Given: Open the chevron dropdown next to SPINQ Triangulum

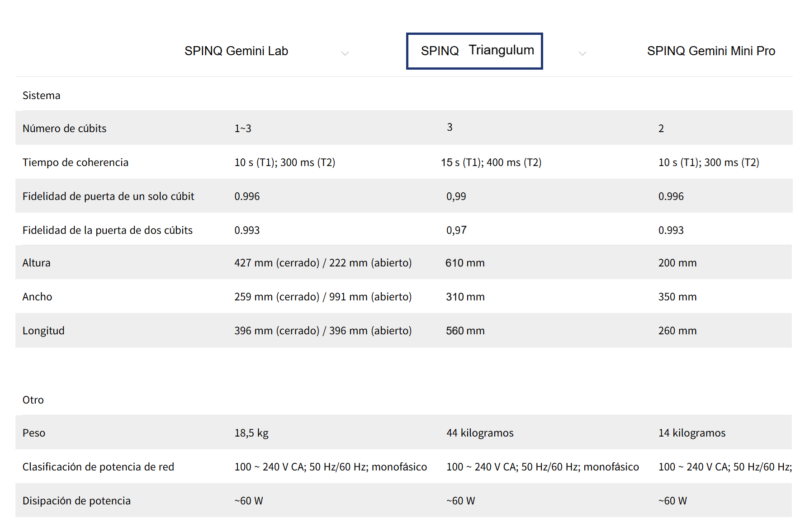Looking at the screenshot, I should coord(582,53).
